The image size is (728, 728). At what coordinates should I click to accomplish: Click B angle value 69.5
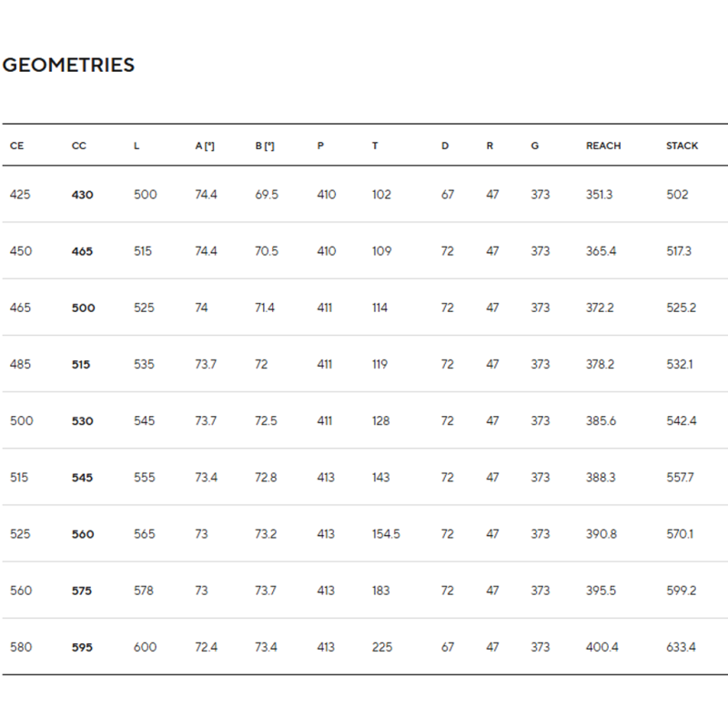pos(267,195)
